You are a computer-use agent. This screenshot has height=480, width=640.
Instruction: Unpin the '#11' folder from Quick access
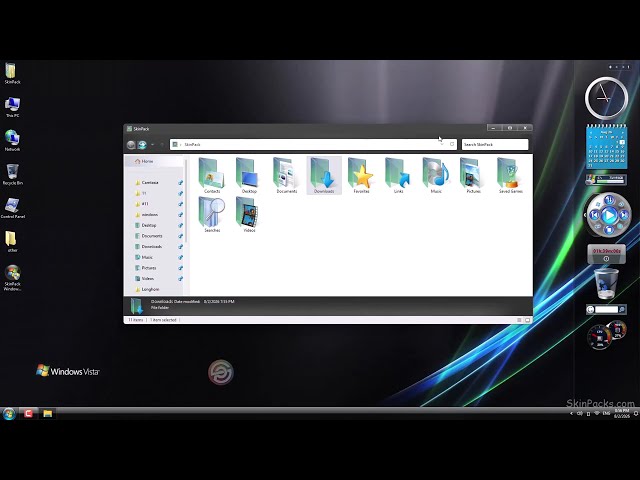(x=180, y=204)
